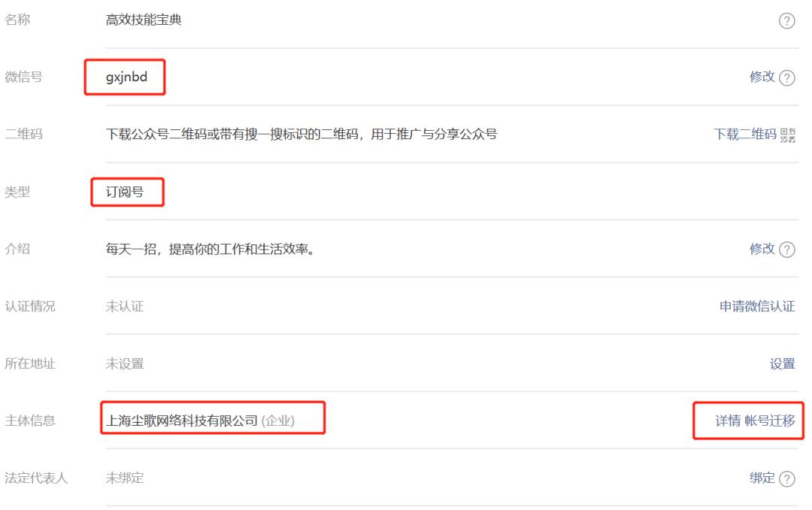This screenshot has width=812, height=510.
Task: Click the 未认证 status text
Action: click(x=124, y=306)
